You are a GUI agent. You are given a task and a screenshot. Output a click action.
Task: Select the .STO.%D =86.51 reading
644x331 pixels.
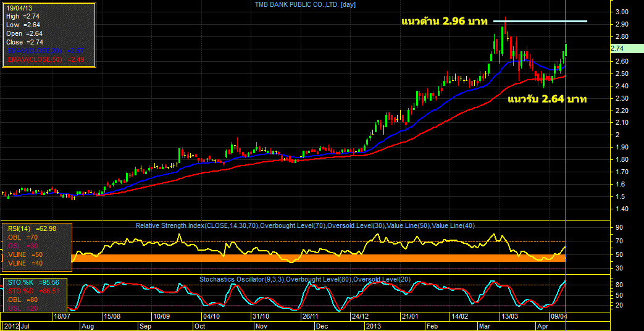click(x=33, y=291)
